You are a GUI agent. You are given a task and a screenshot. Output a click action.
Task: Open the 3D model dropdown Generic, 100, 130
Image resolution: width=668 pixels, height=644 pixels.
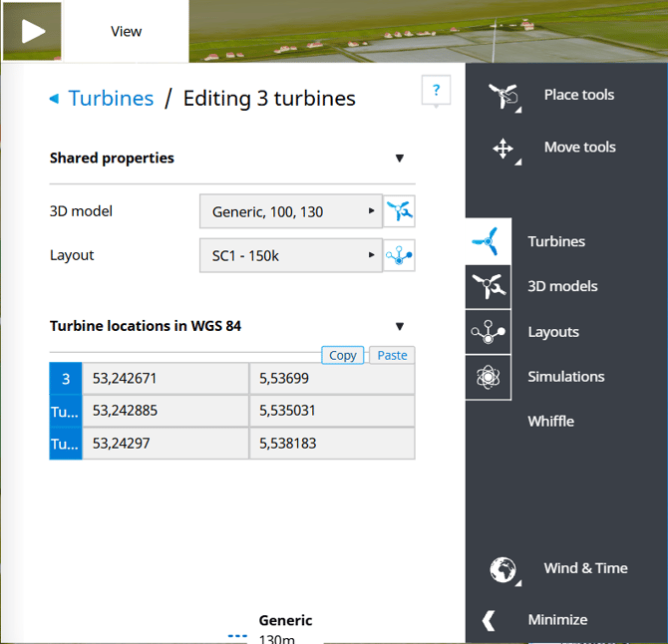pos(291,211)
